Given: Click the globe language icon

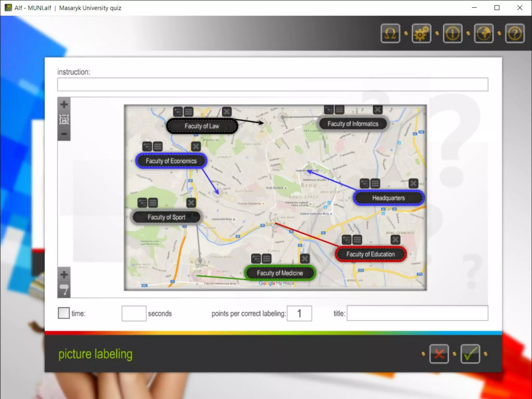Looking at the screenshot, I should tap(484, 34).
